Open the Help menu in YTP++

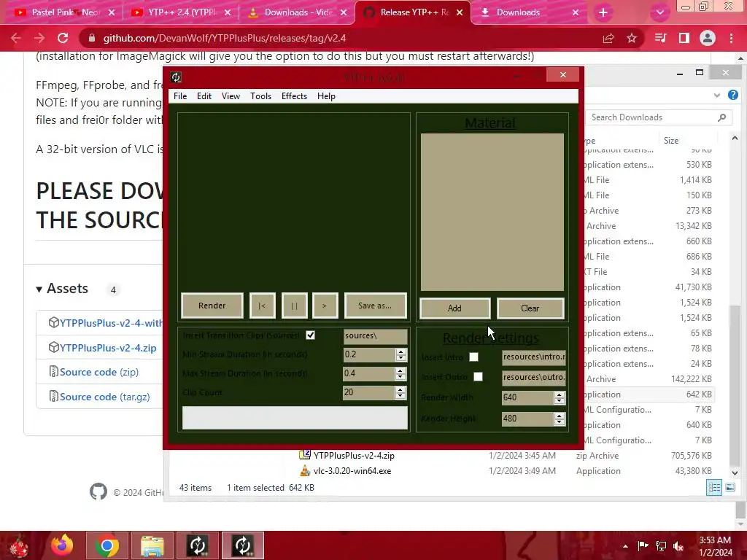326,96
